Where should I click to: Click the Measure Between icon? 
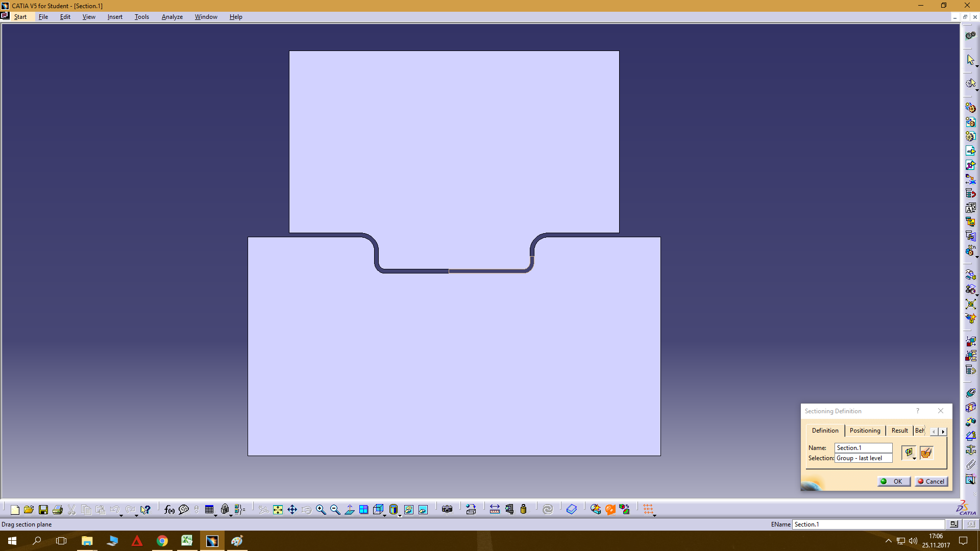pyautogui.click(x=495, y=510)
